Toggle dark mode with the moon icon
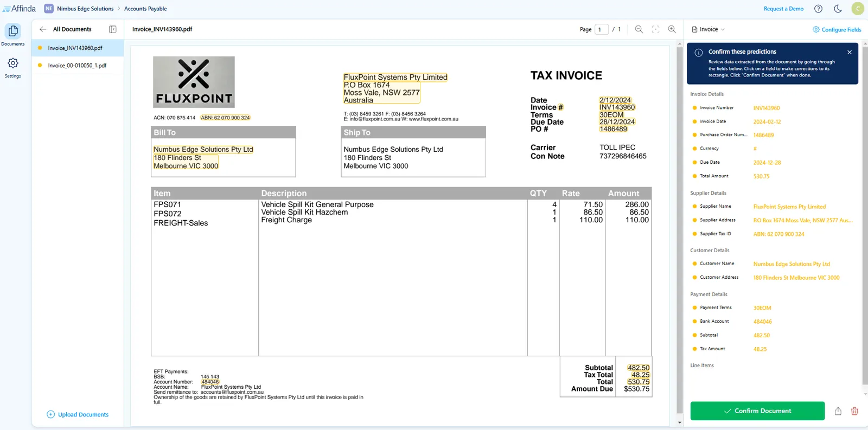The width and height of the screenshot is (868, 430). point(838,9)
